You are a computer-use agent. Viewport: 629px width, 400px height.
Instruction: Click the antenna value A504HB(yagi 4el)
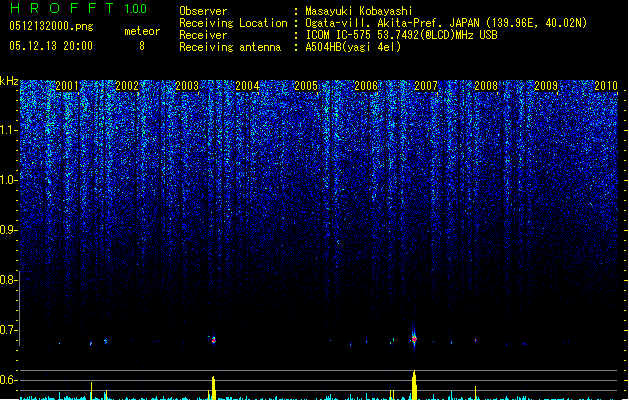[x=353, y=47]
